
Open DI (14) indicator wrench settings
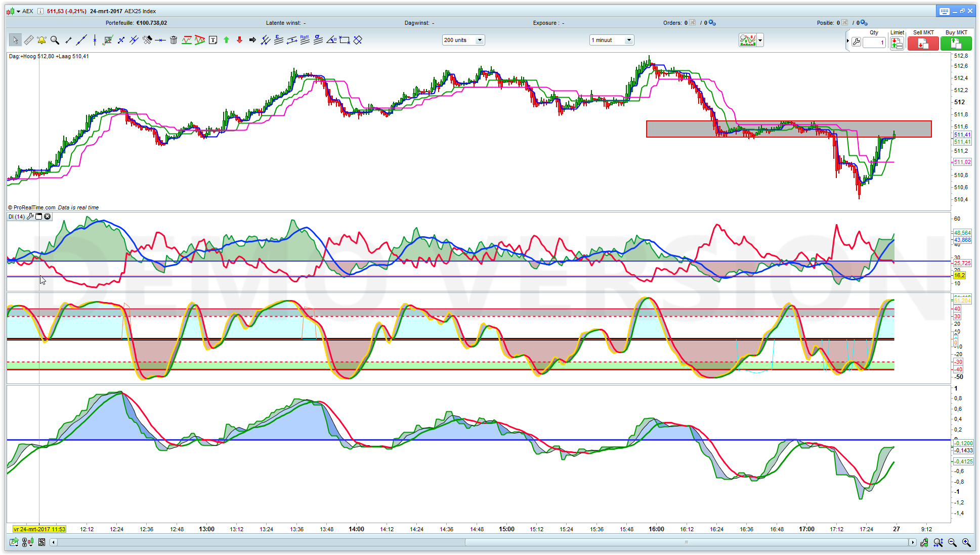[x=30, y=217]
